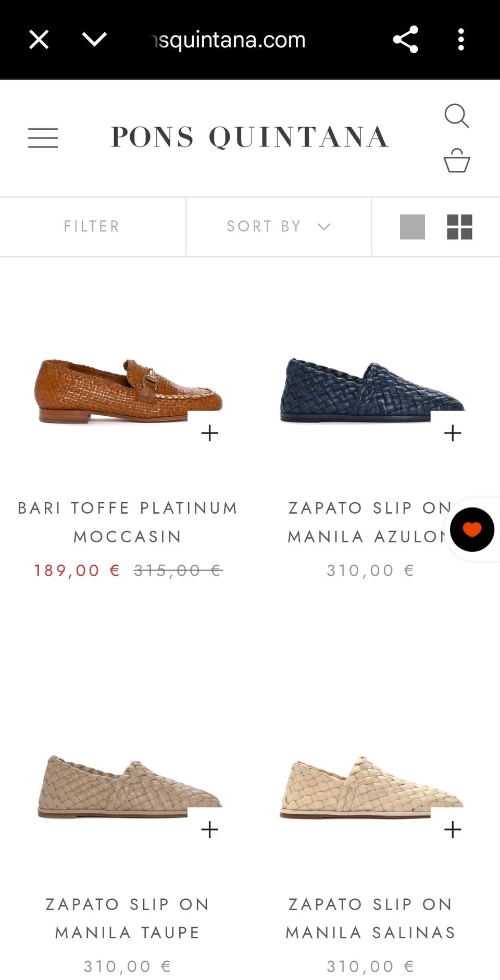This screenshot has height=980, width=500.
Task: Open Bari Toffe Platinum Moccasin title link
Action: pos(127,522)
